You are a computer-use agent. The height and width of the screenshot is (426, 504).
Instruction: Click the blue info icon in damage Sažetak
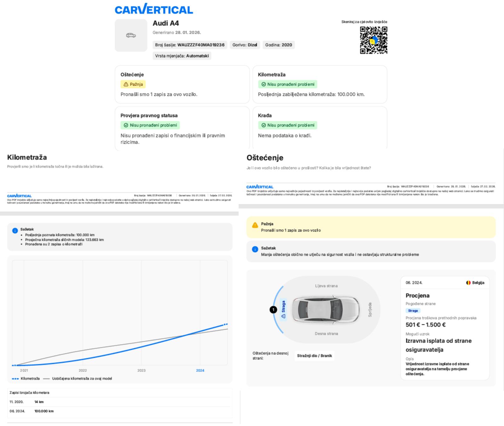point(255,249)
